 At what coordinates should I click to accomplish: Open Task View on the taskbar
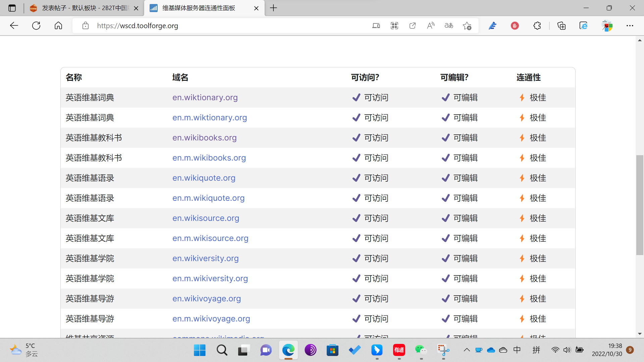click(x=244, y=350)
